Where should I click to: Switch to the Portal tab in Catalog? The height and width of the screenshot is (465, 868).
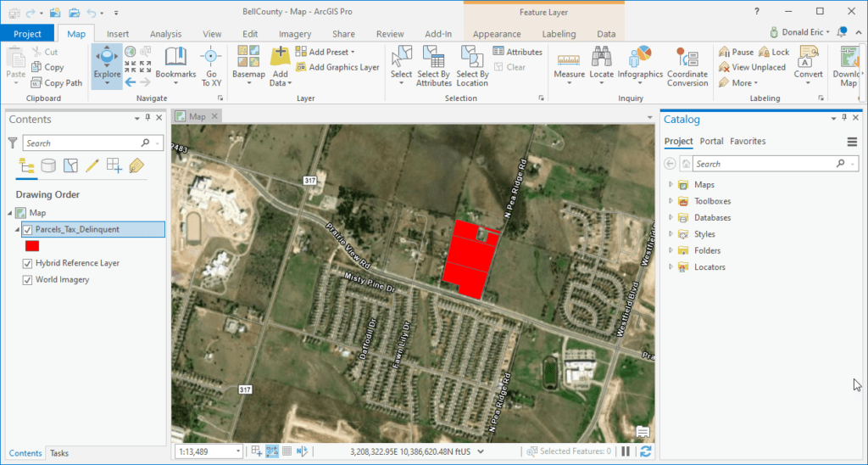coord(711,142)
